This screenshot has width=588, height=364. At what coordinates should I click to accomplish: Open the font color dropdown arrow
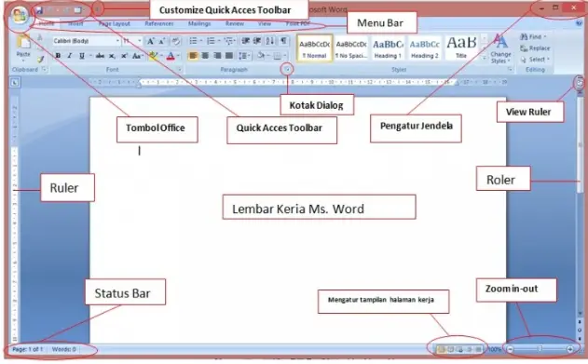tap(178, 56)
